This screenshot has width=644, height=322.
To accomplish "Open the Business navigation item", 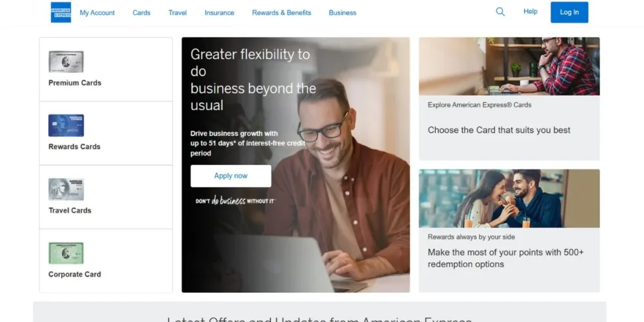I will pyautogui.click(x=343, y=13).
